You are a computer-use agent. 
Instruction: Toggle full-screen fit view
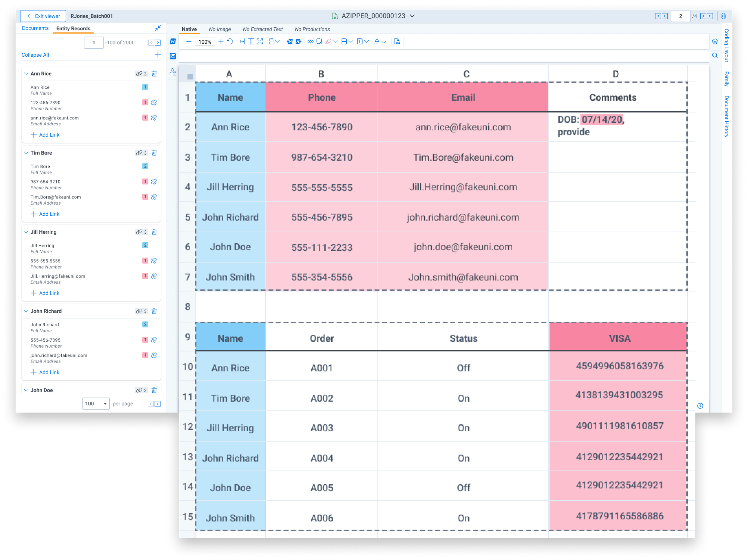pyautogui.click(x=260, y=41)
